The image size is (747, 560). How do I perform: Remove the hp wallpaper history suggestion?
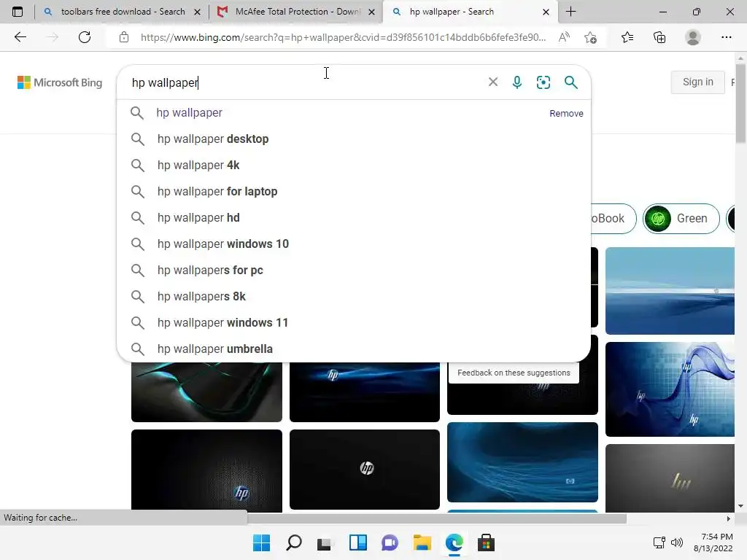coord(566,113)
